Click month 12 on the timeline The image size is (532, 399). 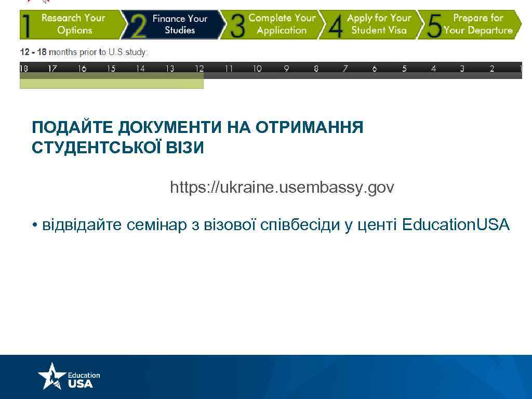(199, 69)
